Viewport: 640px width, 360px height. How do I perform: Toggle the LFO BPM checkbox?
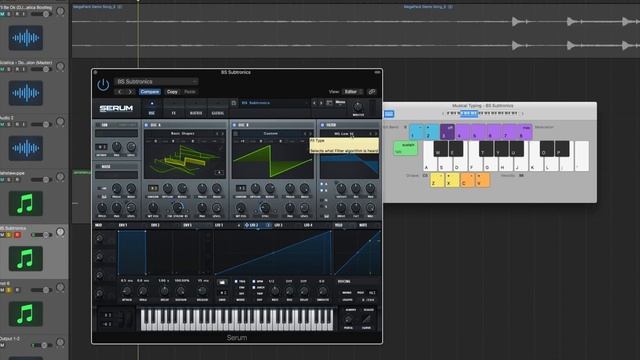(254, 282)
